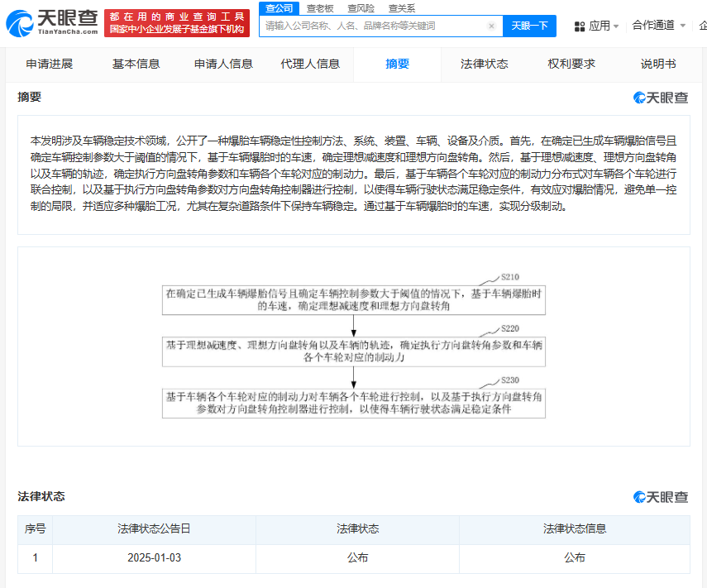Screen dimensions: 707x588
Task: Jump to the 法律状态 tab
Action: click(485, 64)
